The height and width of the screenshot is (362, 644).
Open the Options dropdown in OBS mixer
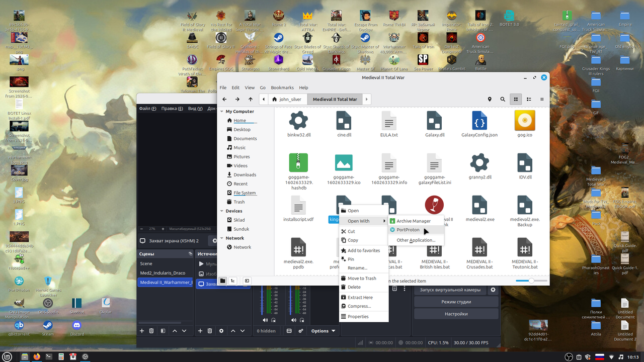click(x=323, y=331)
